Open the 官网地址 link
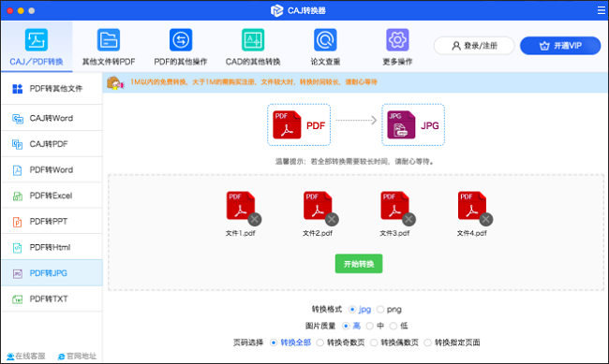The image size is (609, 364). pos(77,357)
